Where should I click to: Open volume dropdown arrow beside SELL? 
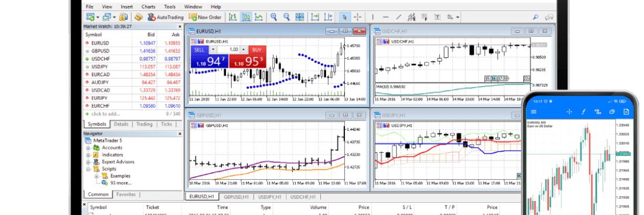click(213, 50)
